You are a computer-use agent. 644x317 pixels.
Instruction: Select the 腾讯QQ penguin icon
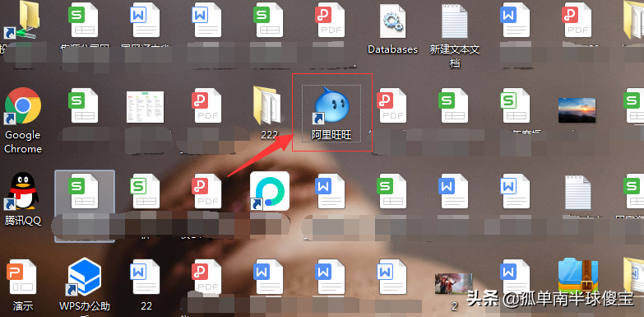click(x=23, y=191)
